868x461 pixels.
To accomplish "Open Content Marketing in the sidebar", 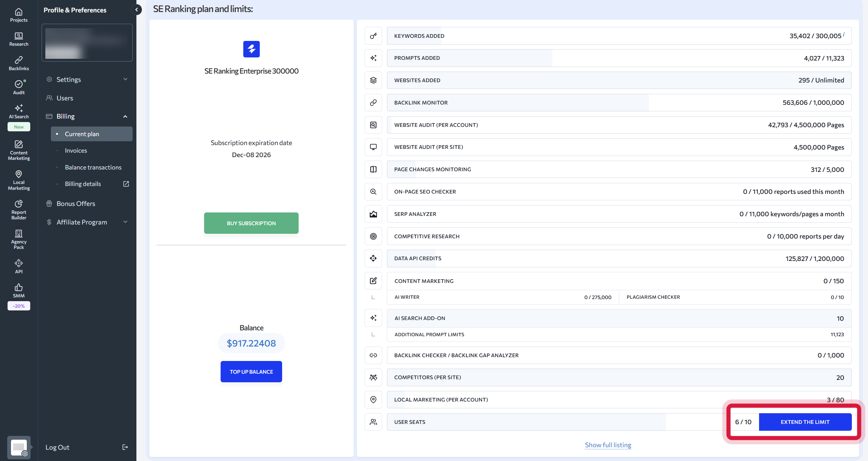I will [x=19, y=151].
